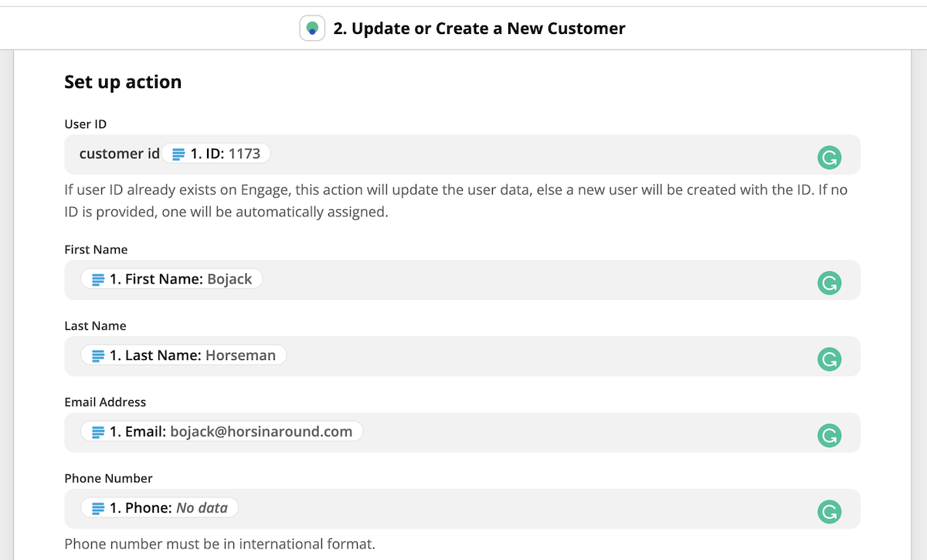The image size is (927, 560).
Task: Focus the Phone Number input field
Action: 462,509
